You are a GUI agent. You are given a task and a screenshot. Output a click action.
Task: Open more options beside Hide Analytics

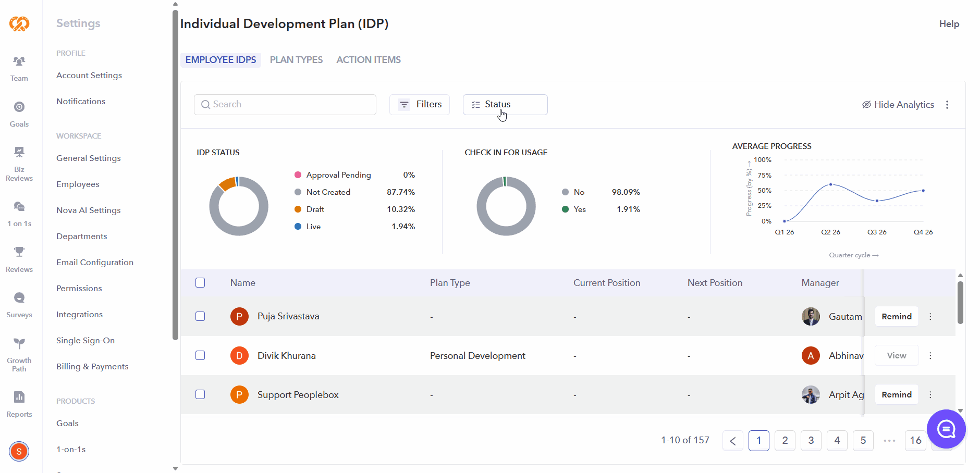[x=947, y=105]
